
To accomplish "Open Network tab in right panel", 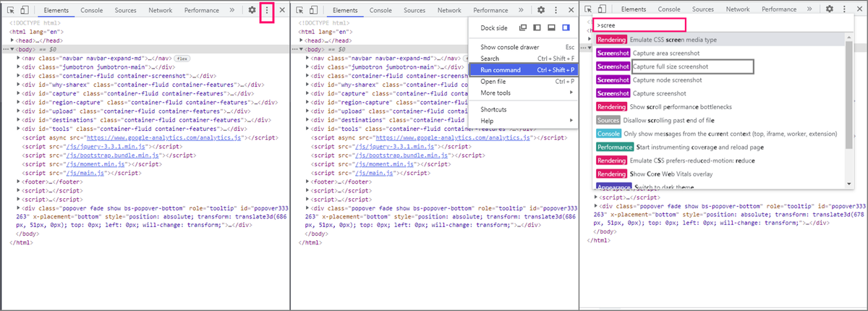I will (x=738, y=9).
